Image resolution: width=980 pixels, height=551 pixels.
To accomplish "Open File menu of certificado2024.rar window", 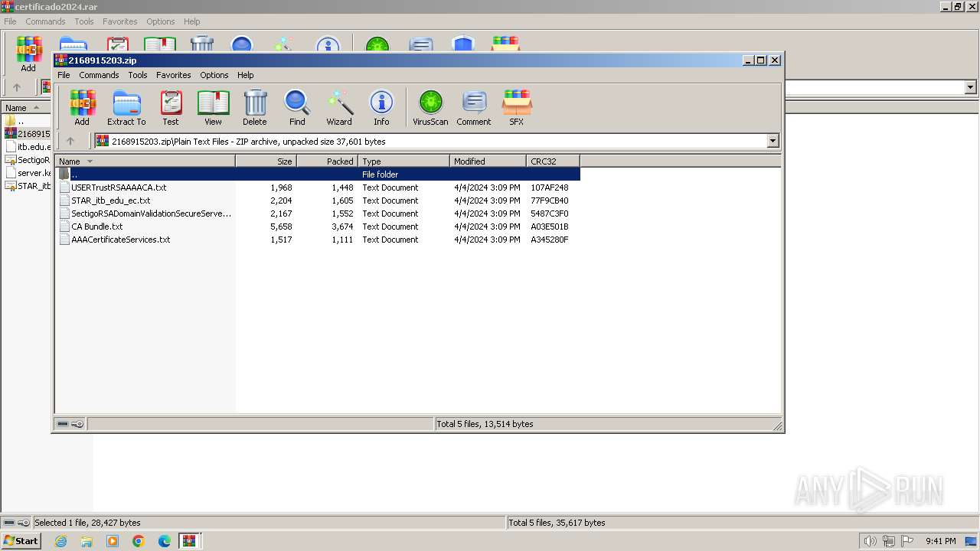I will 10,21.
